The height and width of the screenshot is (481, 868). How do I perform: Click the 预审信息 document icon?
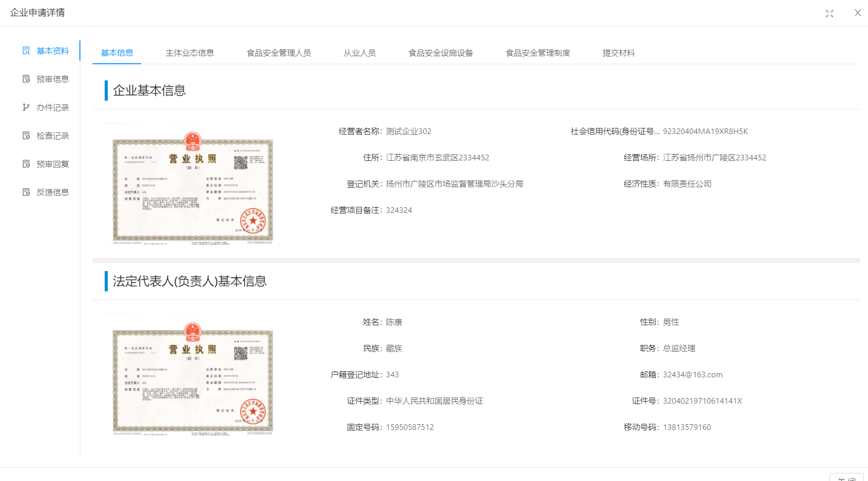[26, 79]
